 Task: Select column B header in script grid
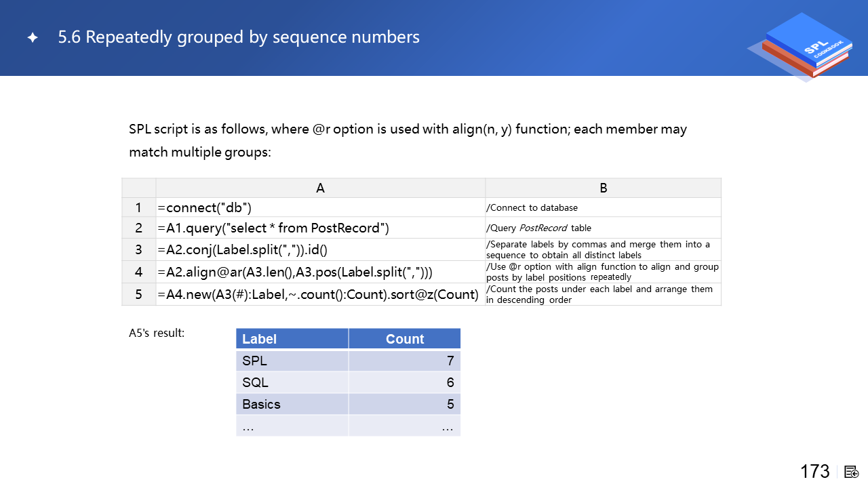click(x=603, y=188)
